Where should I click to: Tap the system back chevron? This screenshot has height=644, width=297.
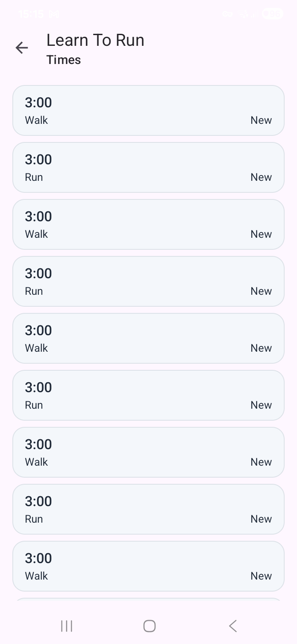point(233,626)
